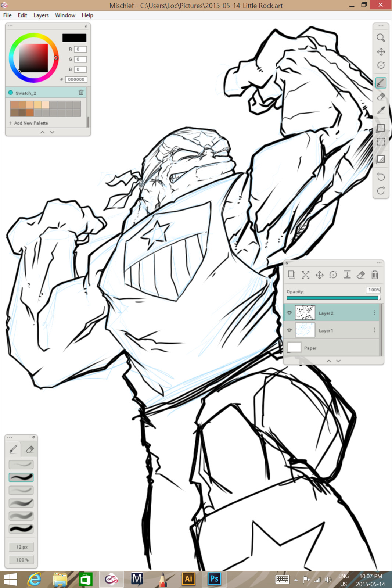Click the Merge down icon in Layers panel

347,275
